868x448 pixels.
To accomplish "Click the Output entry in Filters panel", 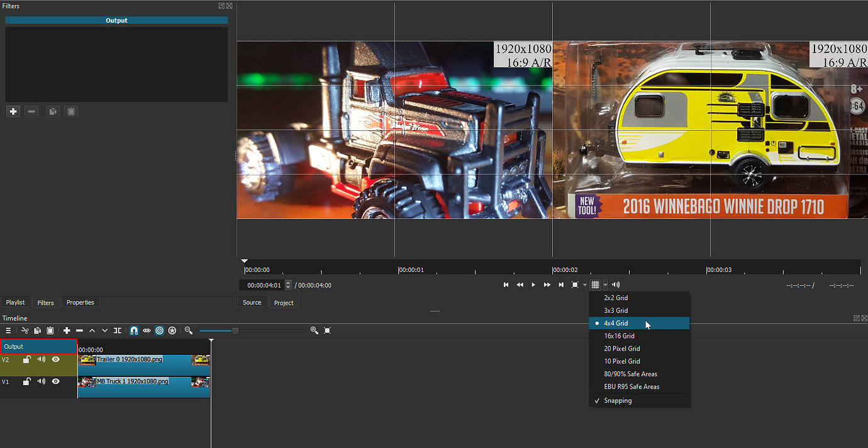I will click(116, 20).
